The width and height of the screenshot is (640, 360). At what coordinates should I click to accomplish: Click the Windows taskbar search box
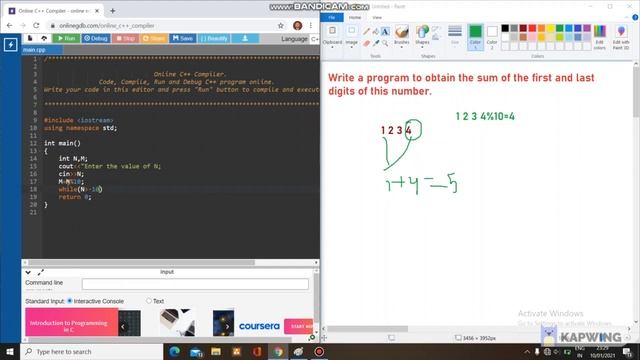[x=91, y=351]
